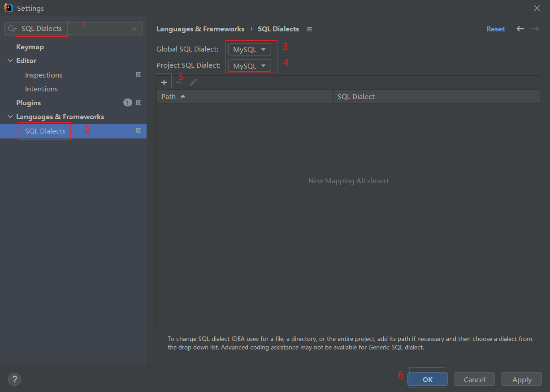Click the search magnifier icon
Screen dimensions: 550x392
(12, 29)
